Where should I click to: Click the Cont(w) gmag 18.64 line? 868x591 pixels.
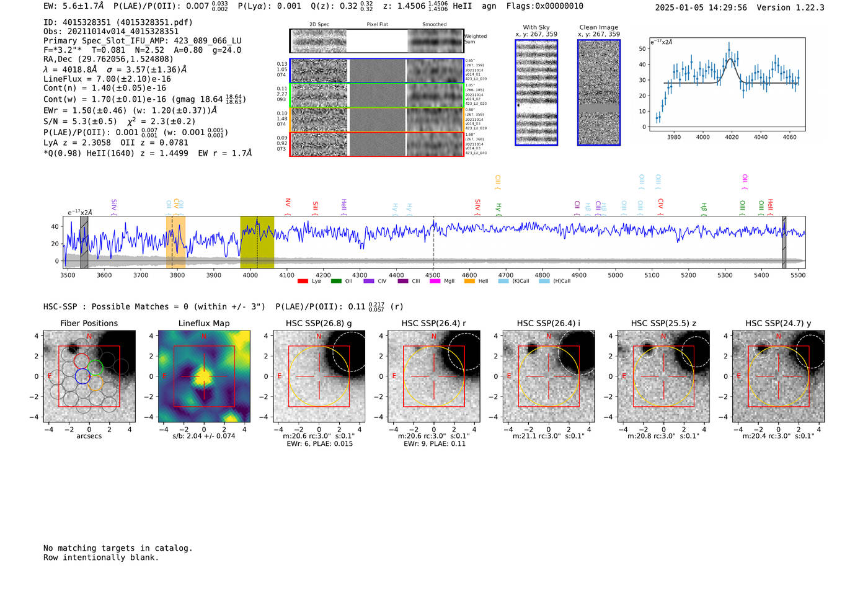[x=144, y=99]
